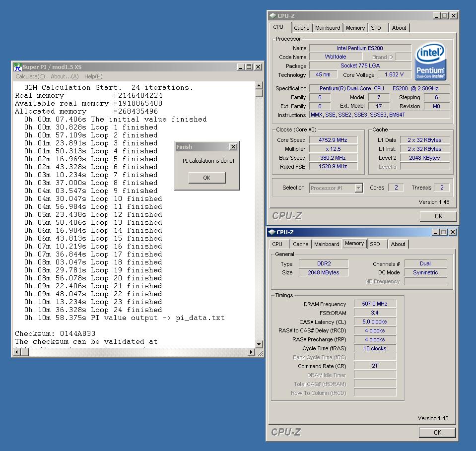
Task: Click Super PI vertical scrollbar up arrow
Action: (259, 85)
